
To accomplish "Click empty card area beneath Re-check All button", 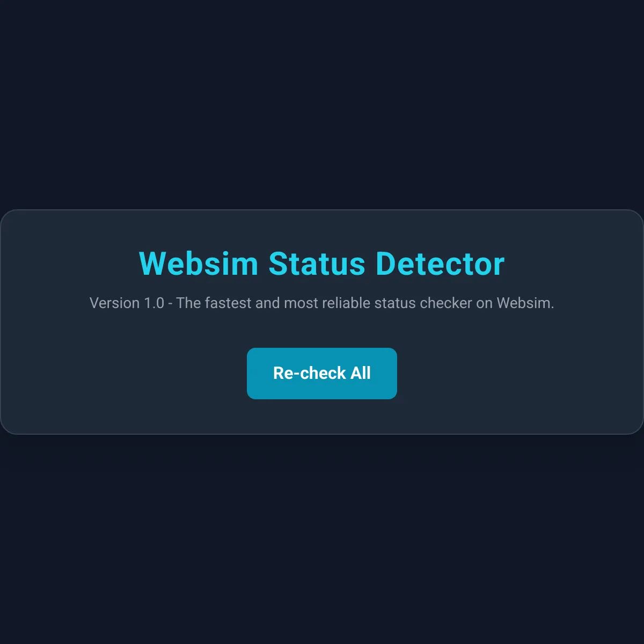I will [322, 416].
